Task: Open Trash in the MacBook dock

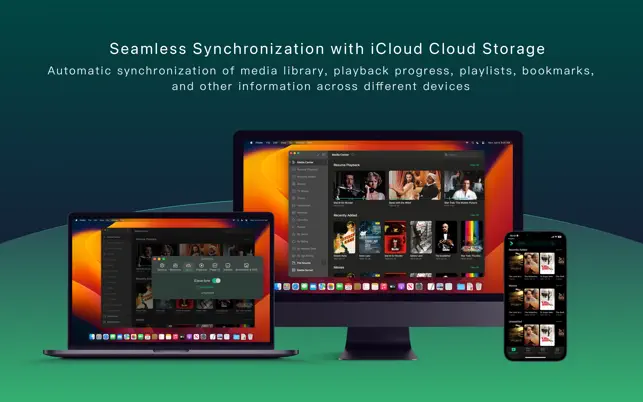Action: tap(251, 337)
